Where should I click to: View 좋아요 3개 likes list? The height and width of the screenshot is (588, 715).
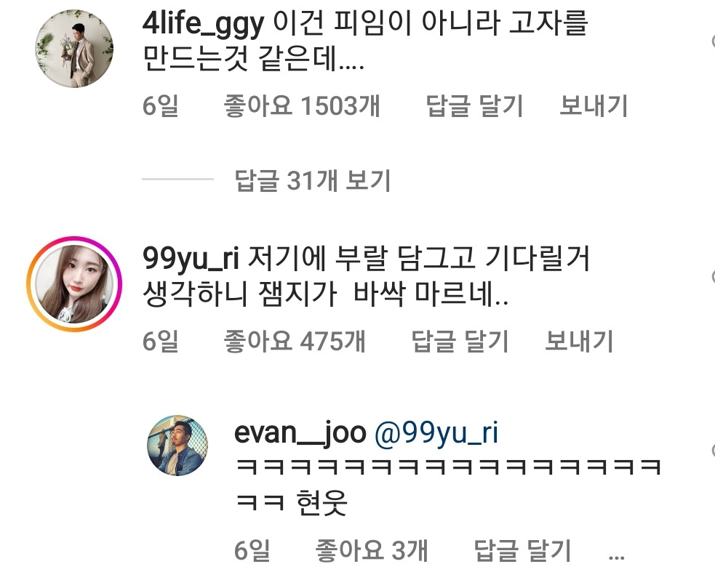point(371,550)
